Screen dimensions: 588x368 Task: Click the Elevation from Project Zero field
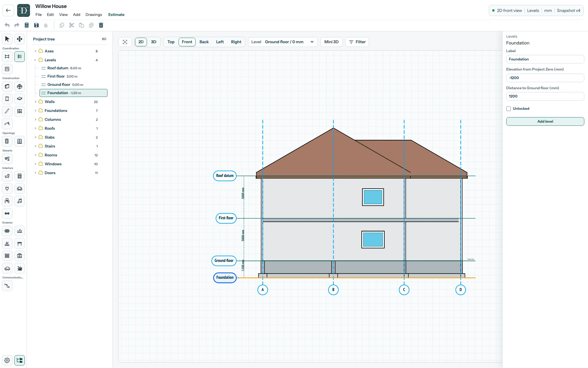(x=545, y=78)
